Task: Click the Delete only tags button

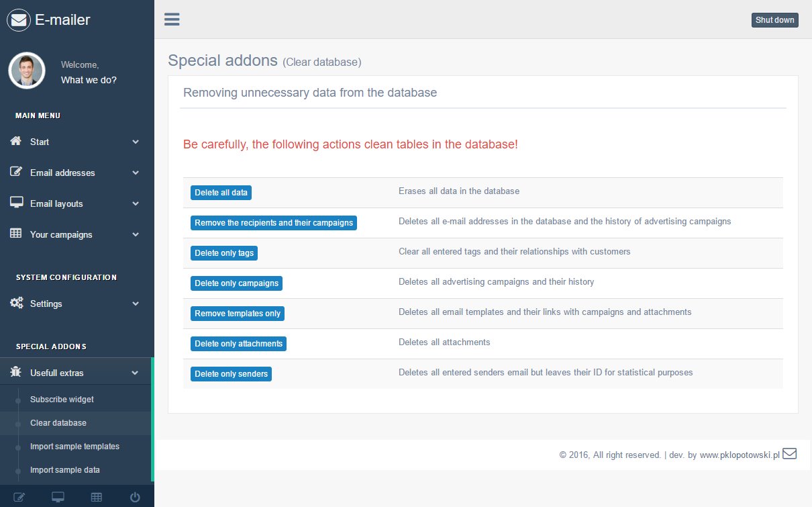Action: pyautogui.click(x=223, y=253)
